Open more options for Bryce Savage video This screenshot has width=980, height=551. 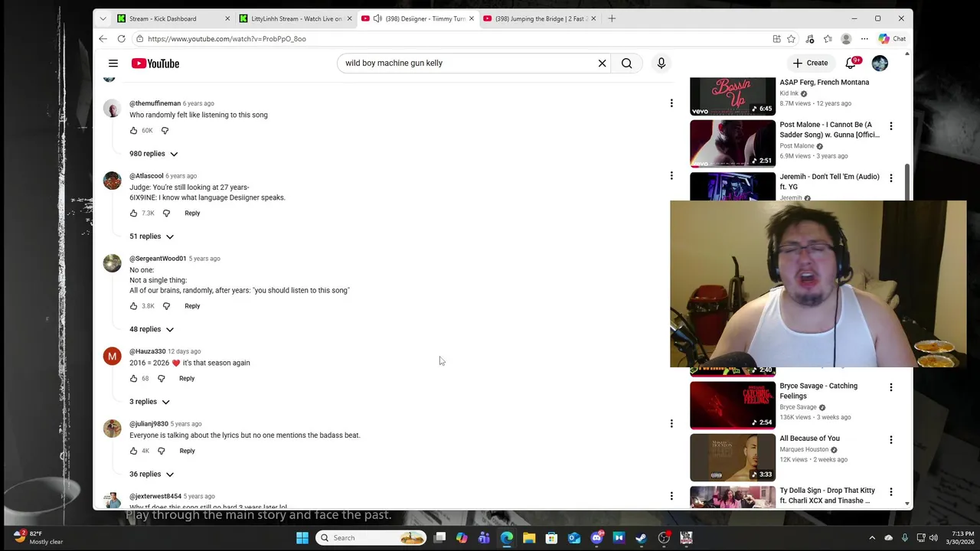(890, 387)
